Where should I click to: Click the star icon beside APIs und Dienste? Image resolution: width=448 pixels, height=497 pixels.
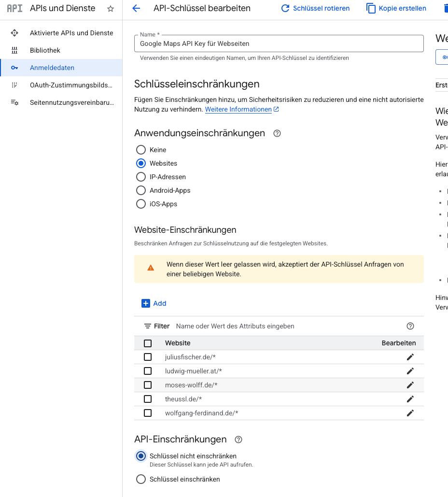[111, 9]
